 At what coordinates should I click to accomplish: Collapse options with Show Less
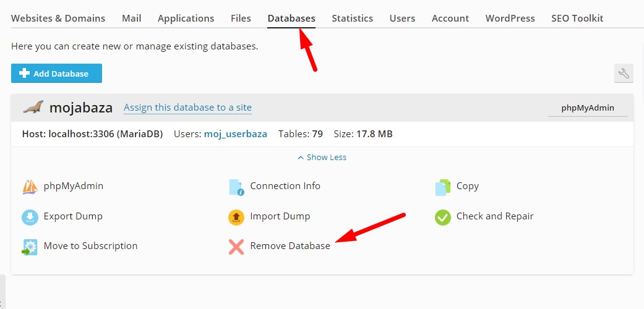tap(322, 157)
